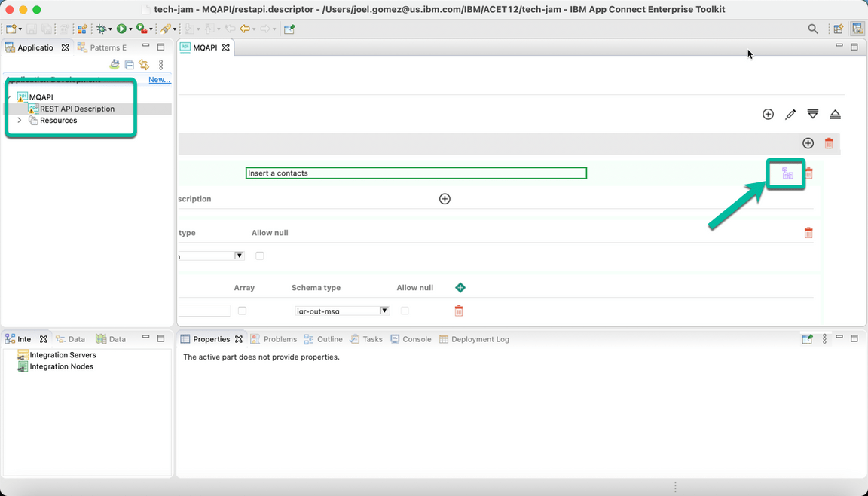Open the type dropdown above Allow null
Image resolution: width=868 pixels, height=496 pixels.
[240, 256]
